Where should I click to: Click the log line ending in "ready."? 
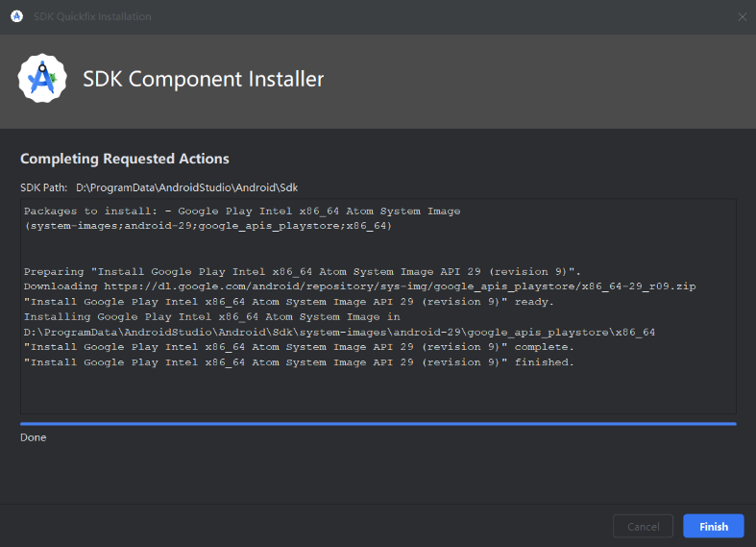[x=288, y=302]
